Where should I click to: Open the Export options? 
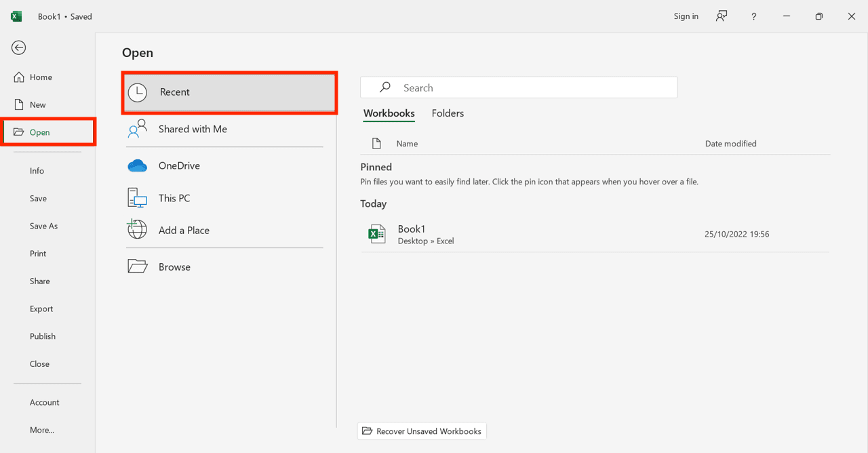tap(41, 309)
